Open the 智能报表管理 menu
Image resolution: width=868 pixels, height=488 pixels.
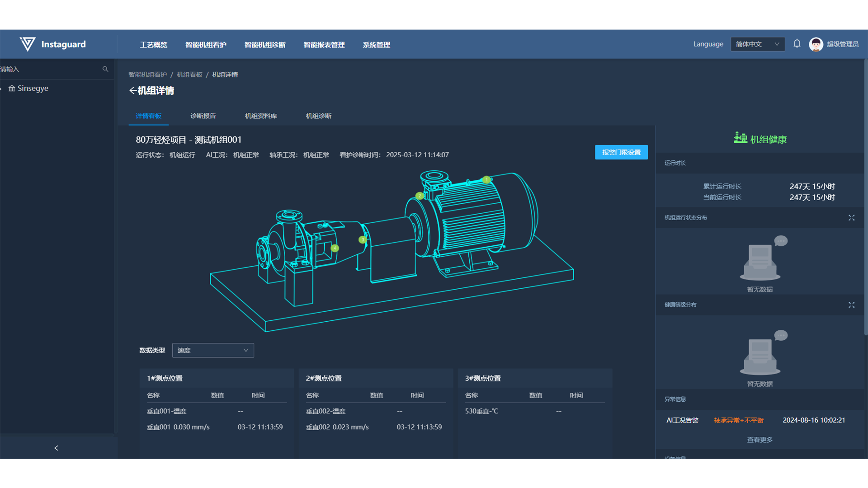pyautogui.click(x=324, y=45)
